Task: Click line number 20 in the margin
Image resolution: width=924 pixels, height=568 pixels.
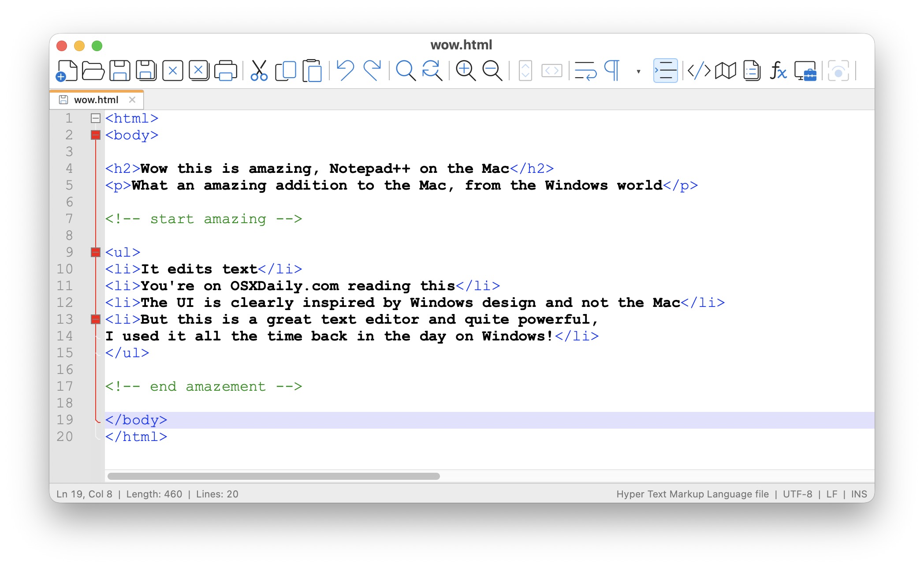Action: (x=64, y=437)
